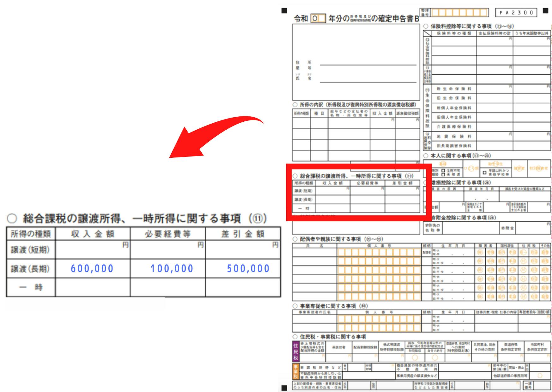Click the 支払保険料等の計 column header
The image size is (552, 392).
coord(494,33)
